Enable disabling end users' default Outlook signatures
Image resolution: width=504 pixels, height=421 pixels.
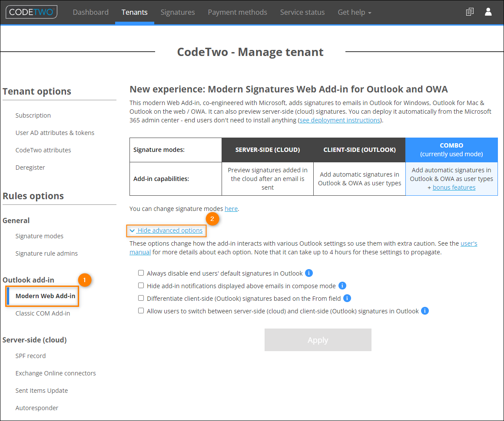141,273
